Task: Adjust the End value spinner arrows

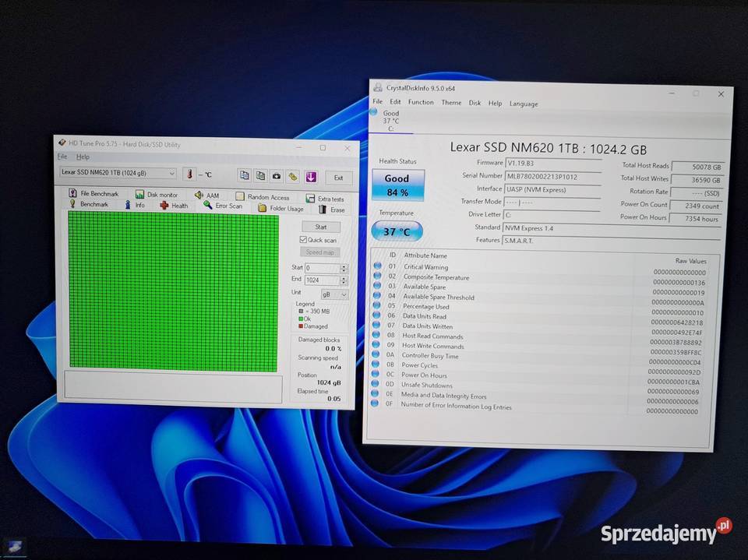Action: pos(344,280)
